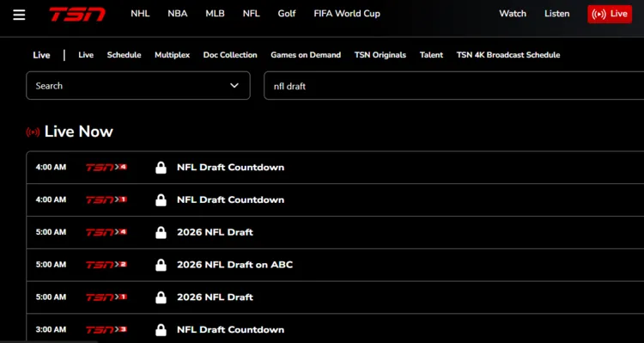The image size is (644, 343).
Task: Click the TSN logo in the header
Action: click(77, 14)
